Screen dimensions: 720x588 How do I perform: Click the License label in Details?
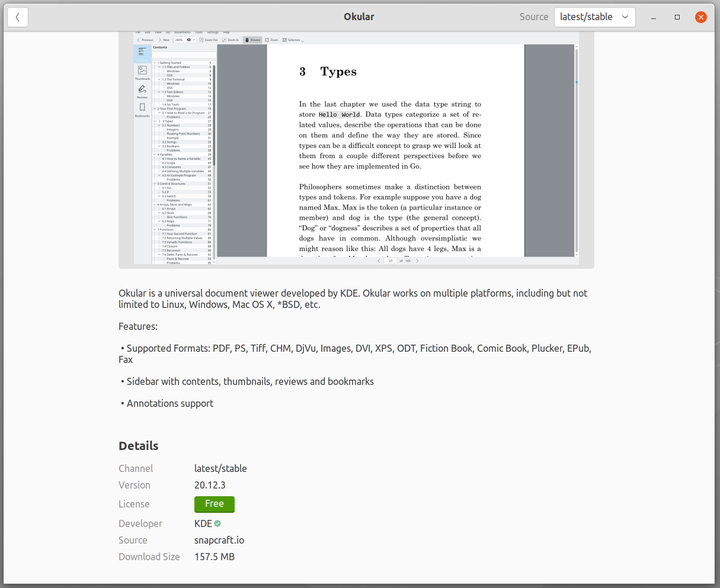(134, 504)
